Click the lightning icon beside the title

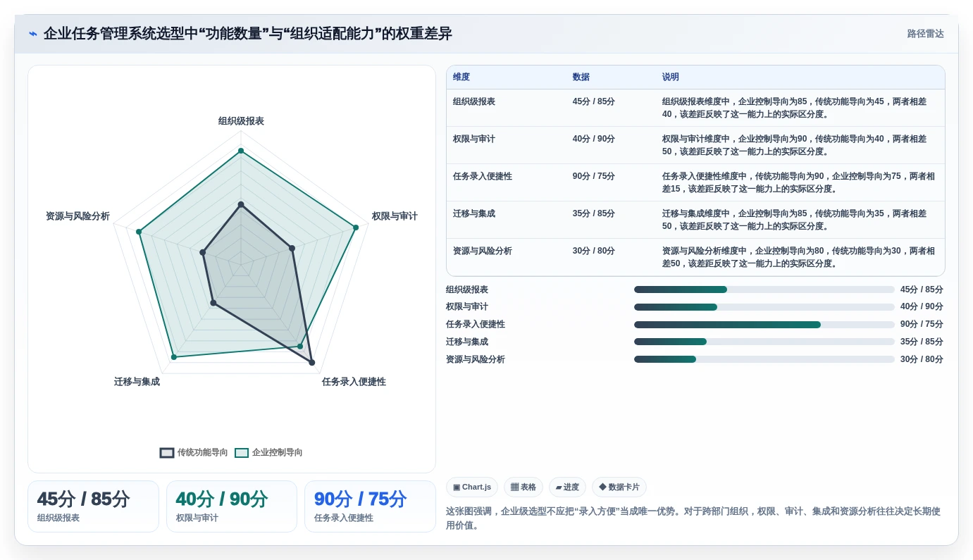click(33, 34)
